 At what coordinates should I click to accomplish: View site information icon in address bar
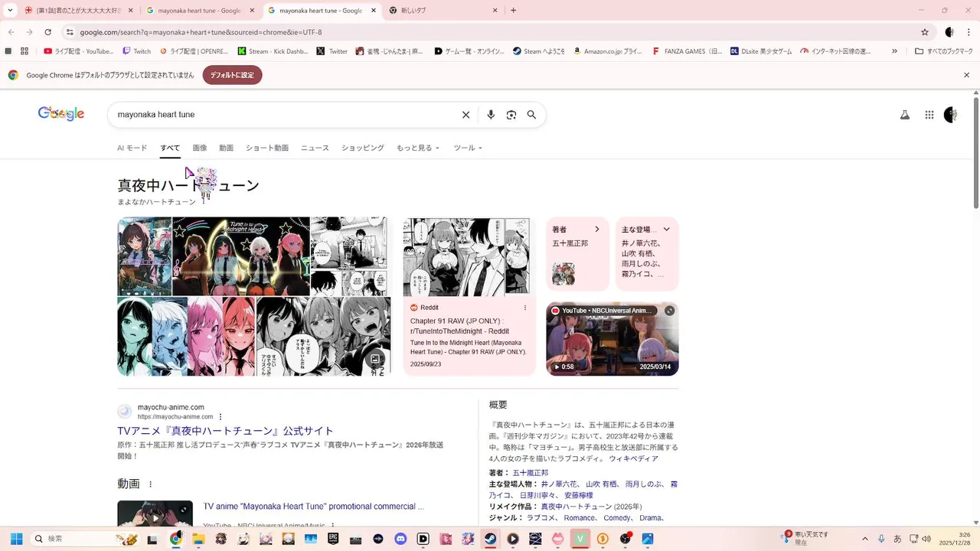69,32
